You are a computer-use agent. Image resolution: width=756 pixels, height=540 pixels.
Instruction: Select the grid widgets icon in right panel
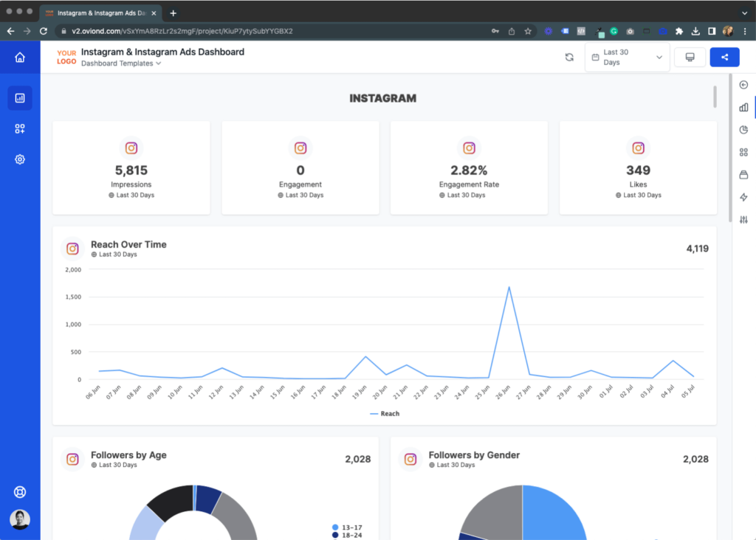(744, 152)
